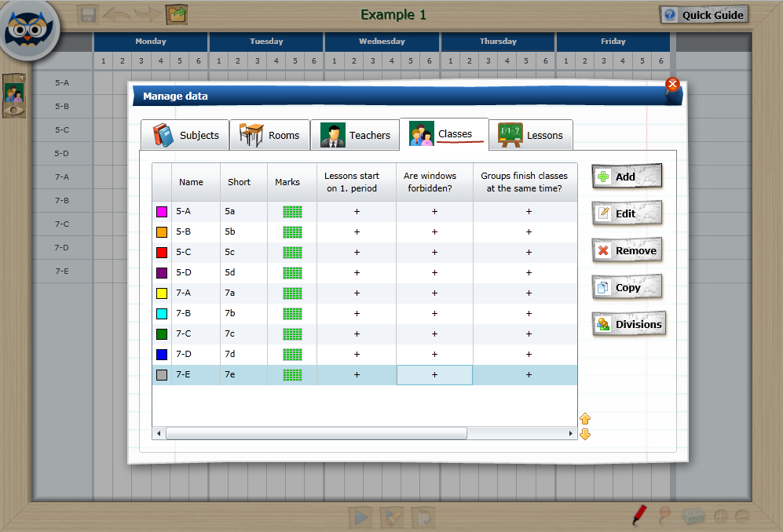Click the undo arrow in toolbar
The height and width of the screenshot is (532, 783).
click(x=116, y=14)
